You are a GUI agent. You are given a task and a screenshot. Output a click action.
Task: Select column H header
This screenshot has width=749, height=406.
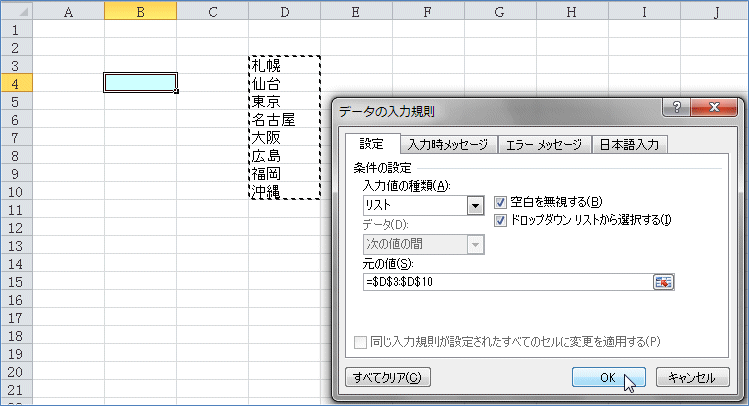pyautogui.click(x=572, y=11)
